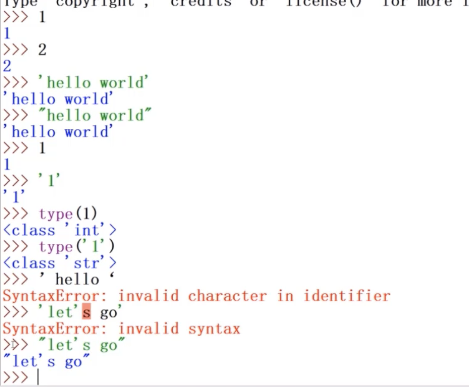This screenshot has height=387, width=469.
Task: Select green double-quoted "hello world" input
Action: (x=95, y=115)
